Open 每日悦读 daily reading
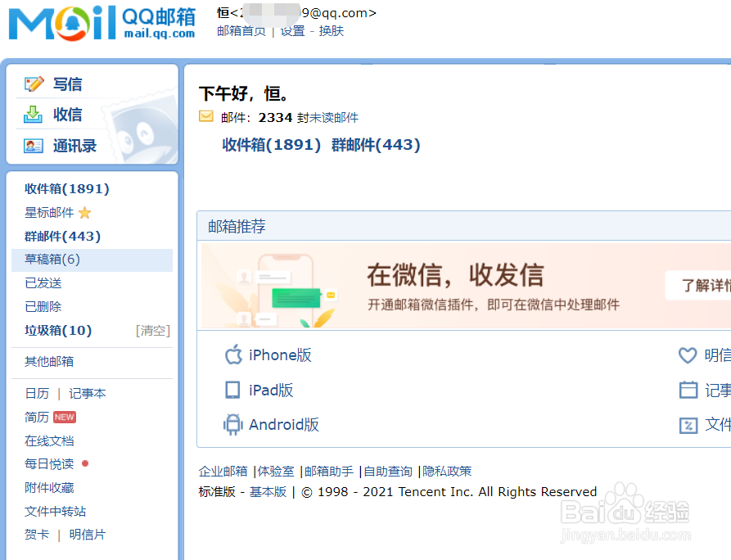The image size is (731, 560). click(x=49, y=464)
